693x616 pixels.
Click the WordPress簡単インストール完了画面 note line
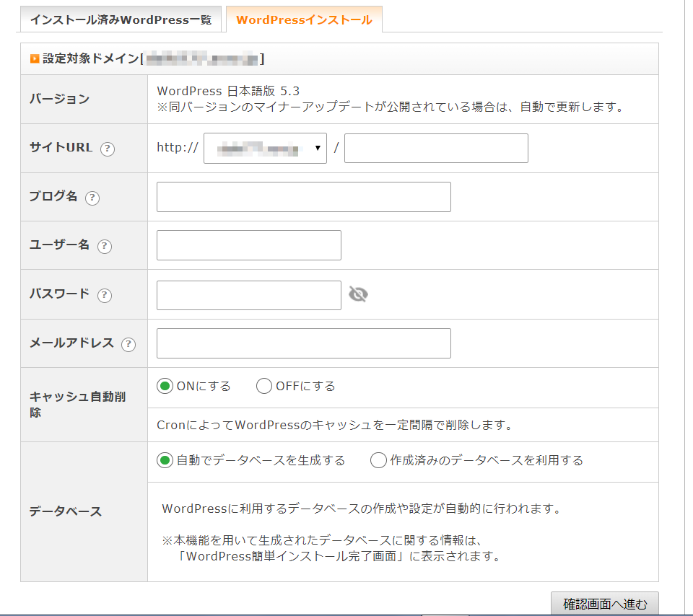coord(338,556)
